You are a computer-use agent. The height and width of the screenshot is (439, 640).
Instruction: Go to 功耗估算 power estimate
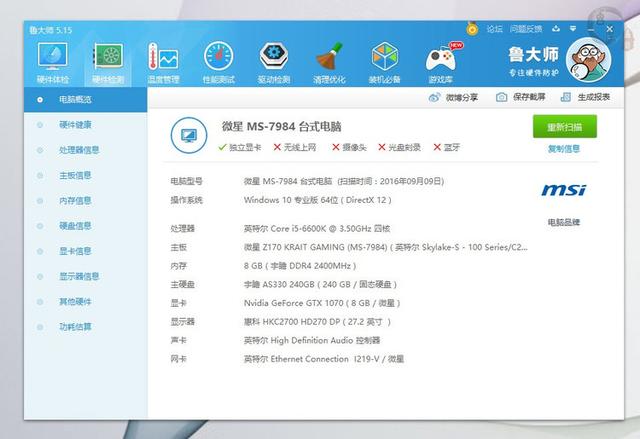(x=75, y=327)
